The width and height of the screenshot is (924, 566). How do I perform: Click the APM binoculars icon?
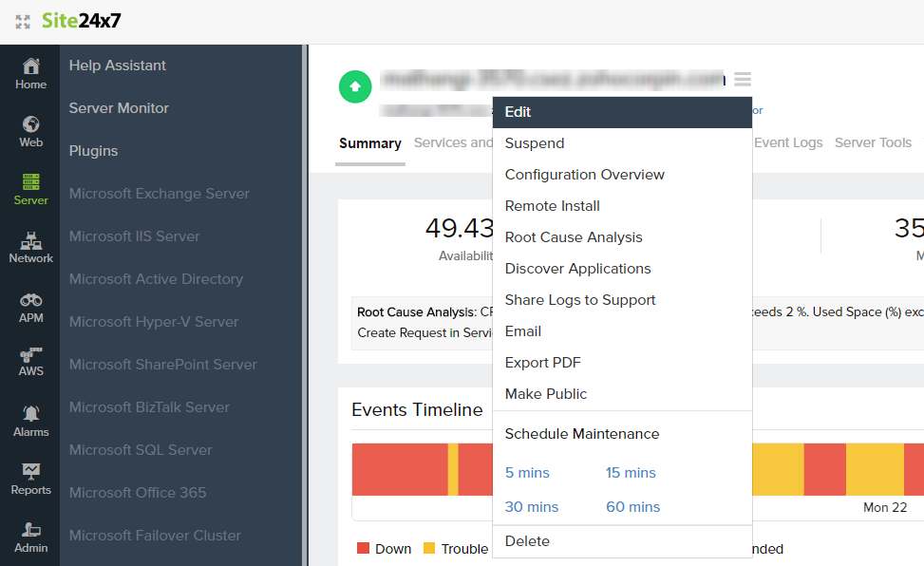click(30, 300)
